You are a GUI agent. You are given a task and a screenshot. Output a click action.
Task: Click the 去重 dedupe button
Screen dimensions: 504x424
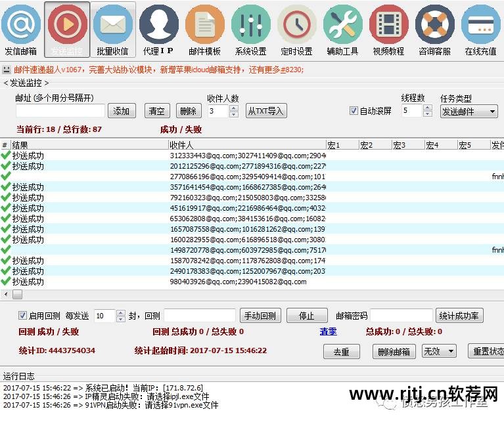click(x=341, y=351)
